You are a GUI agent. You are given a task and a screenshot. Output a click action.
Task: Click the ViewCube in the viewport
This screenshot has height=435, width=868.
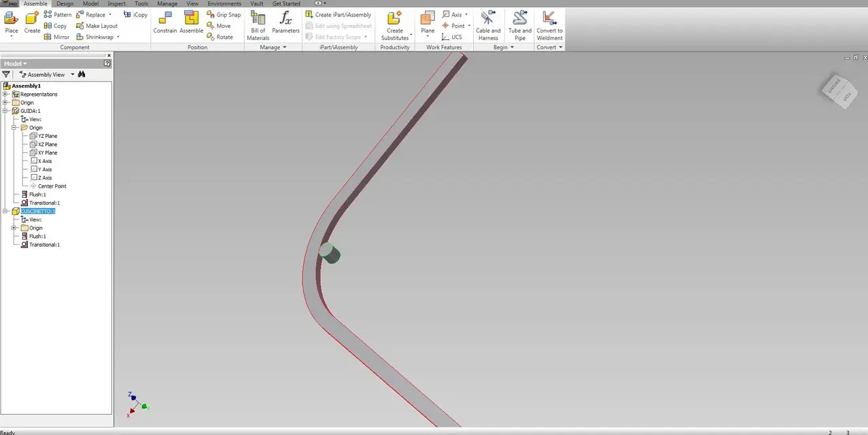(x=839, y=90)
